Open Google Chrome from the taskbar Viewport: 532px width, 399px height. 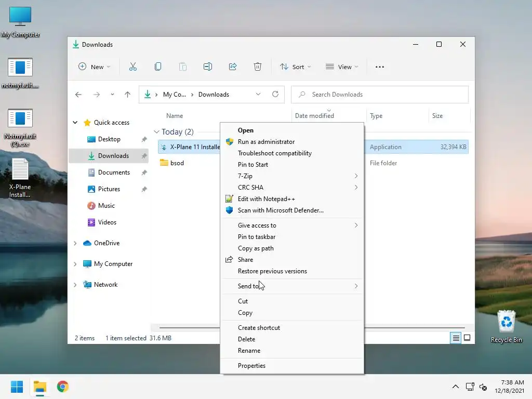pos(63,387)
